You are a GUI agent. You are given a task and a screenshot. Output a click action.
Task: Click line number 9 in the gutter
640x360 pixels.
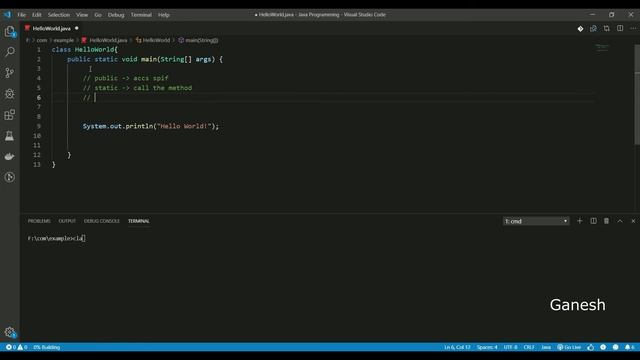pyautogui.click(x=39, y=126)
